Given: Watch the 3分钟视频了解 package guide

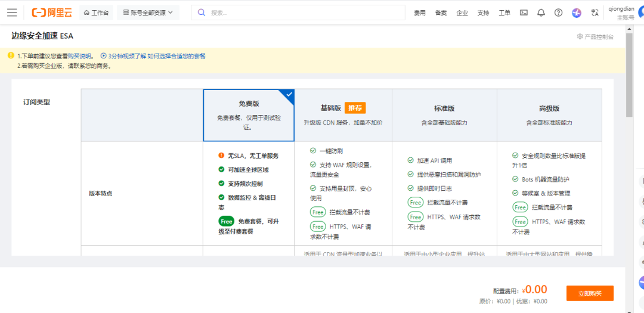Looking at the screenshot, I should click(153, 56).
